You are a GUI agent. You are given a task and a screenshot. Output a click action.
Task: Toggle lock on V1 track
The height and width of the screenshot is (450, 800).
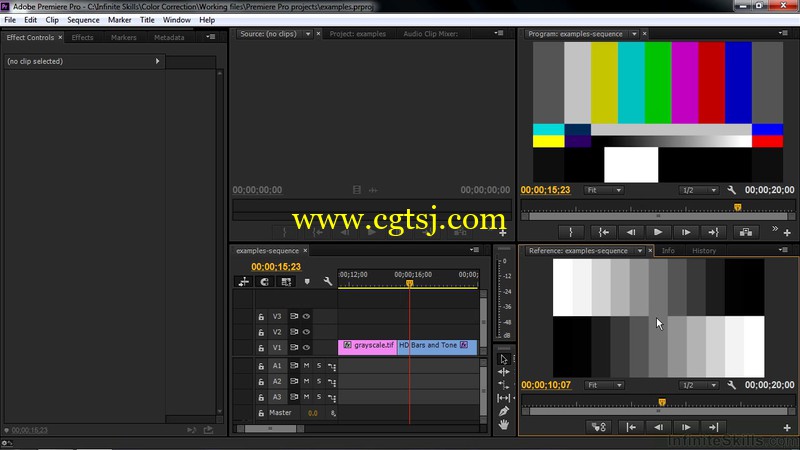(x=261, y=348)
